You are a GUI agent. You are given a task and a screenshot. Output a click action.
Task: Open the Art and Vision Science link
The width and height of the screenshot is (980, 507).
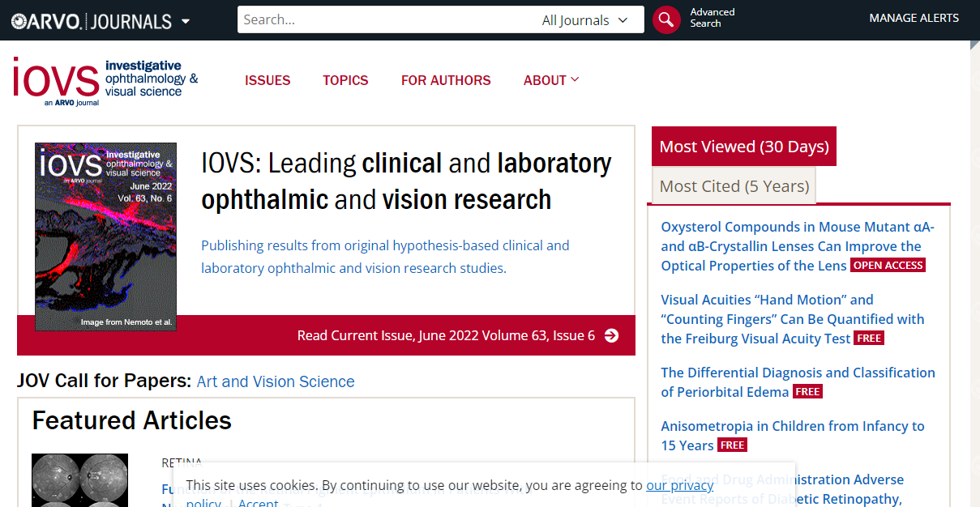coord(276,381)
